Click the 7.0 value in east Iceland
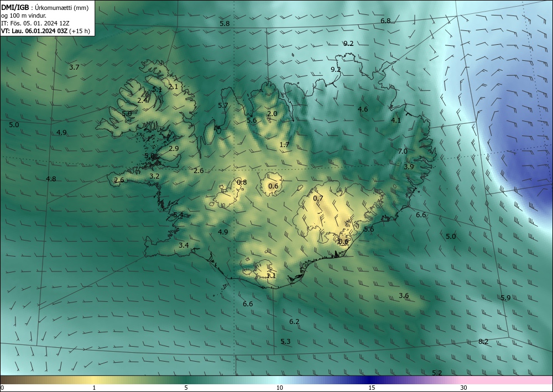Screen dimensions: 553x392 [x=403, y=151]
